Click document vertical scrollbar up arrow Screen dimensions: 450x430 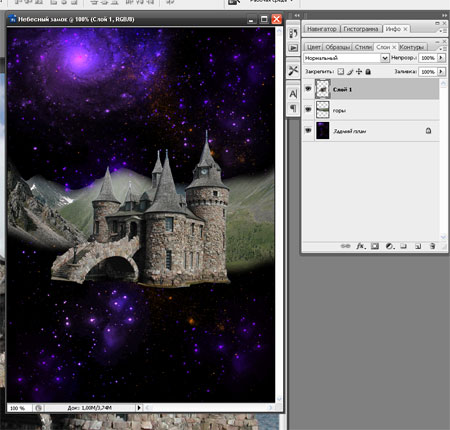[x=279, y=31]
